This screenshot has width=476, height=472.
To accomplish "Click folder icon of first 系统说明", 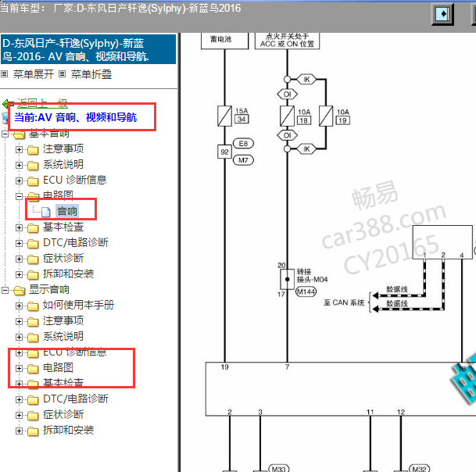I will coord(33,166).
